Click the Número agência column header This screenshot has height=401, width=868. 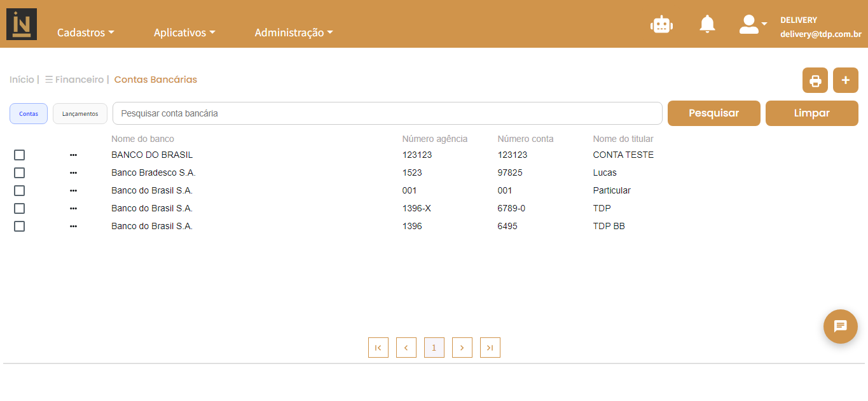pyautogui.click(x=435, y=139)
